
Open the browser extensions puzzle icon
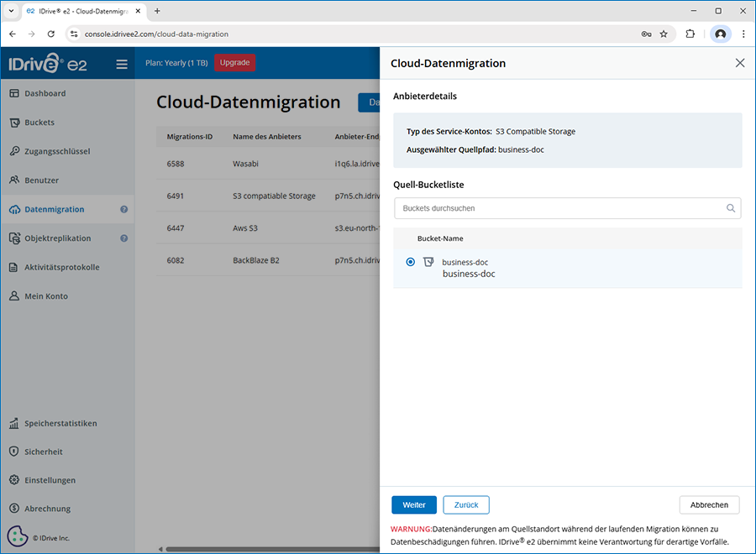pyautogui.click(x=690, y=34)
